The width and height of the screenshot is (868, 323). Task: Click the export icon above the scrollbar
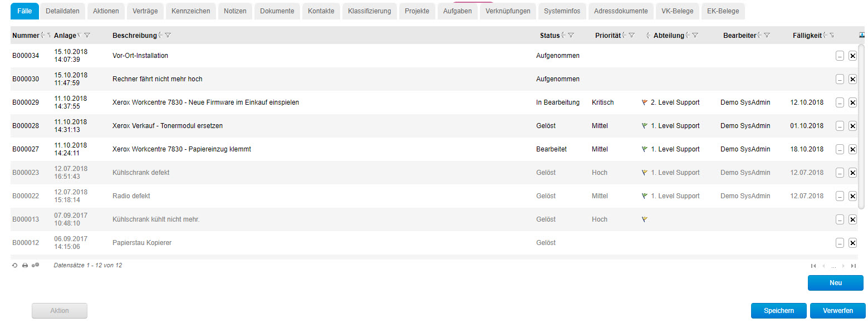862,35
